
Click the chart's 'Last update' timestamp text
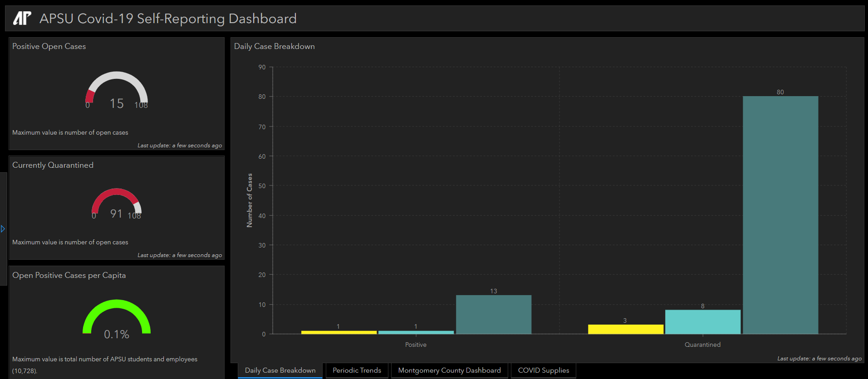(x=819, y=358)
